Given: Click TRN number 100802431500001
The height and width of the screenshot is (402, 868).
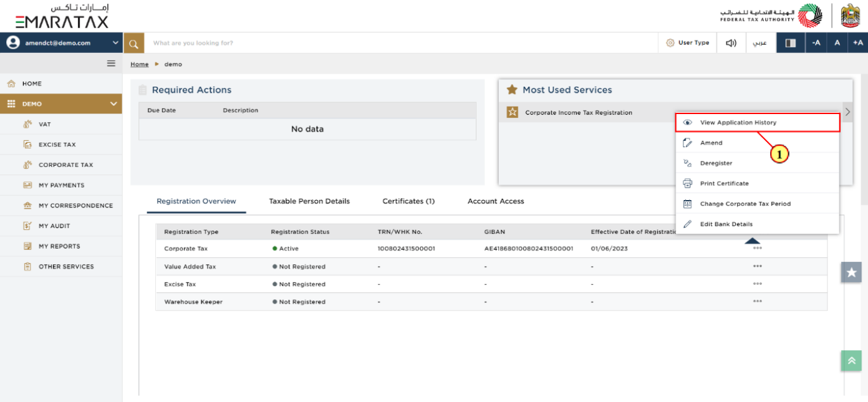Looking at the screenshot, I should pos(406,249).
